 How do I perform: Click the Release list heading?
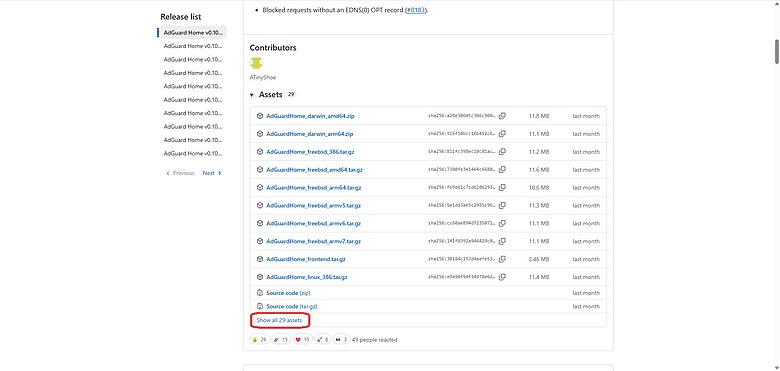(x=181, y=17)
